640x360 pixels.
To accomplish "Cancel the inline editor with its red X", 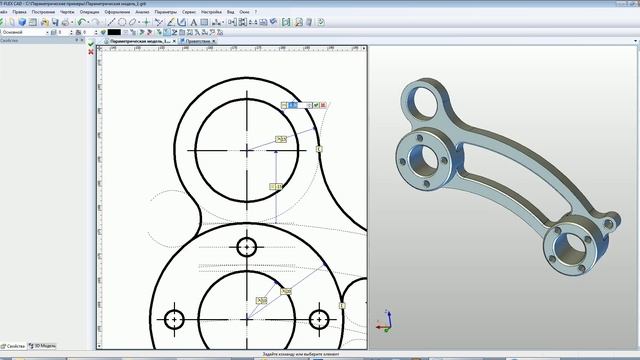I will tap(323, 105).
